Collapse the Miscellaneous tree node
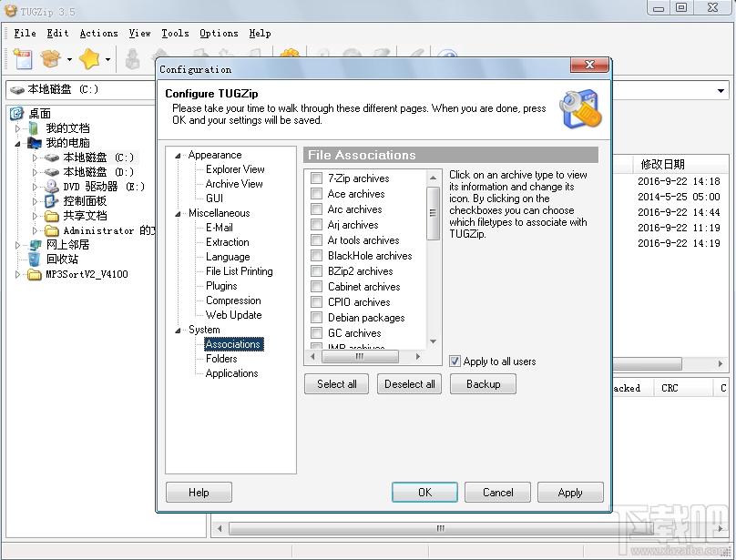Image resolution: width=736 pixels, height=560 pixels. tap(179, 213)
